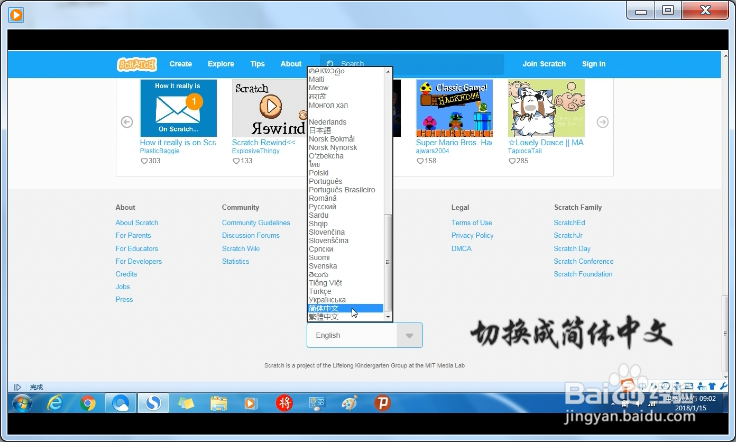Open the Create page
This screenshot has height=442, width=736.
pyautogui.click(x=181, y=64)
